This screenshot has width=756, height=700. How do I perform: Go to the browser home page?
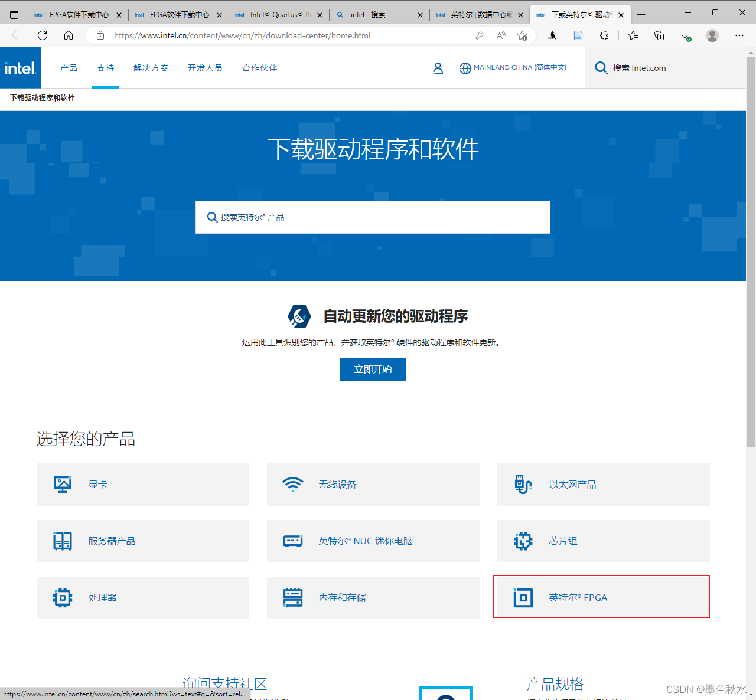[69, 35]
